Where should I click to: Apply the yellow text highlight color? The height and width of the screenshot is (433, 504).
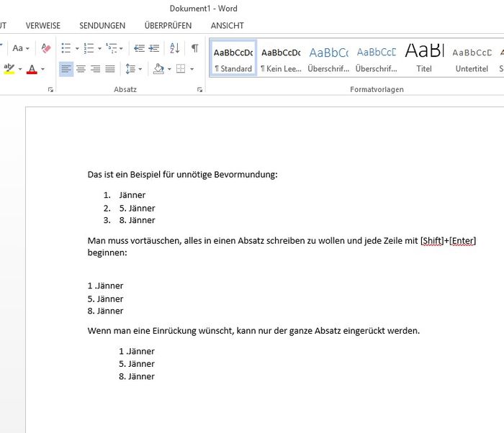[9, 69]
